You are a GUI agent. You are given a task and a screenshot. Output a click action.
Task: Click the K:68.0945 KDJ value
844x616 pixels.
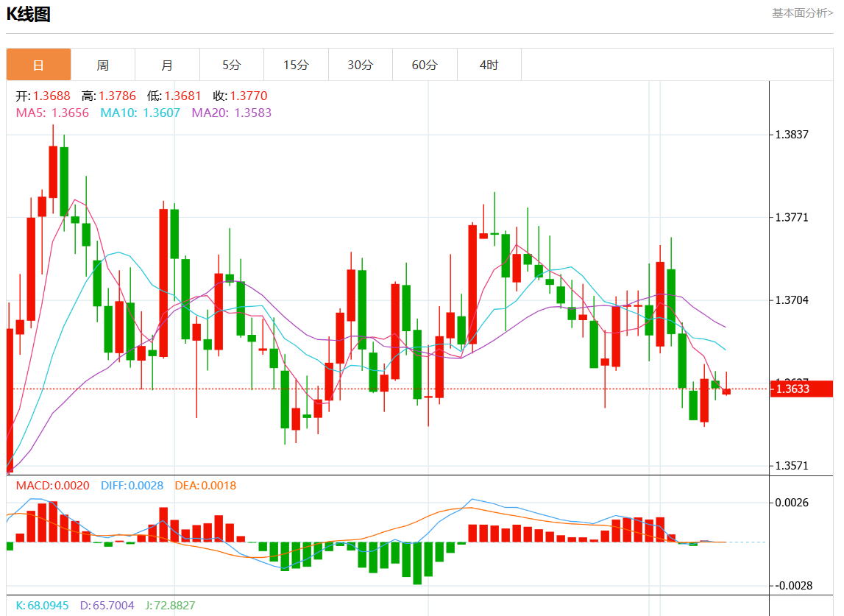click(x=42, y=605)
